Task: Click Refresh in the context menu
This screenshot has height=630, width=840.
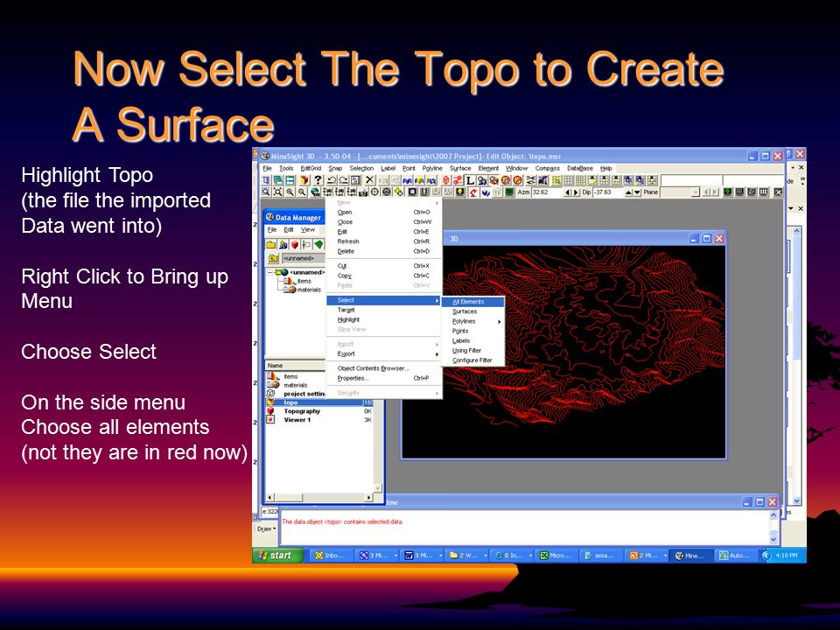Action: (x=383, y=241)
